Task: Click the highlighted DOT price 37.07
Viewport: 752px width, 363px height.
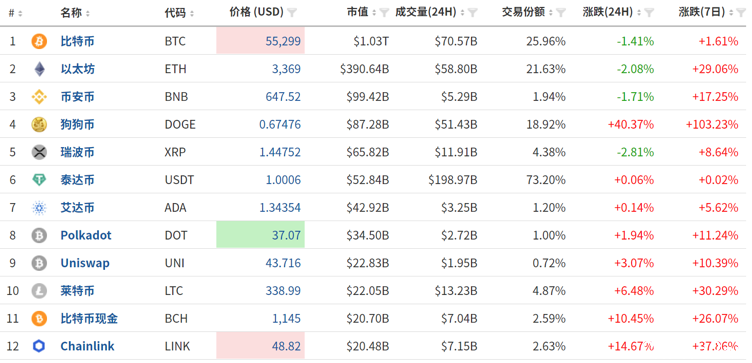Action: [286, 235]
